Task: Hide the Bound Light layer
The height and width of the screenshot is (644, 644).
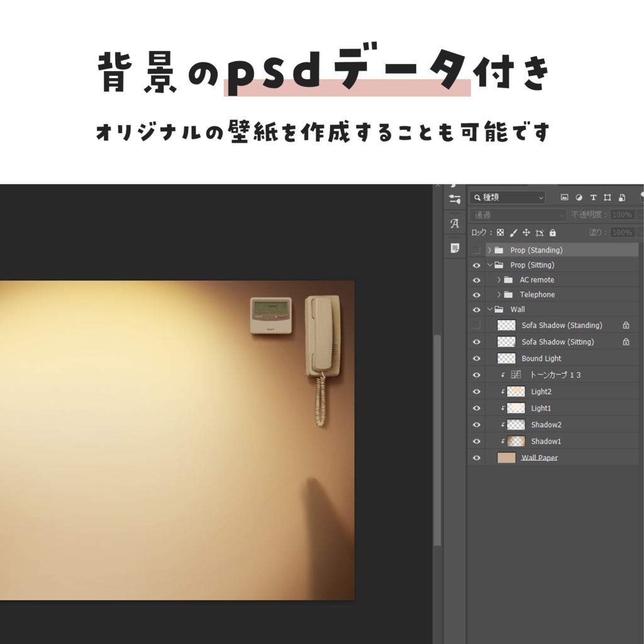Action: click(x=477, y=358)
